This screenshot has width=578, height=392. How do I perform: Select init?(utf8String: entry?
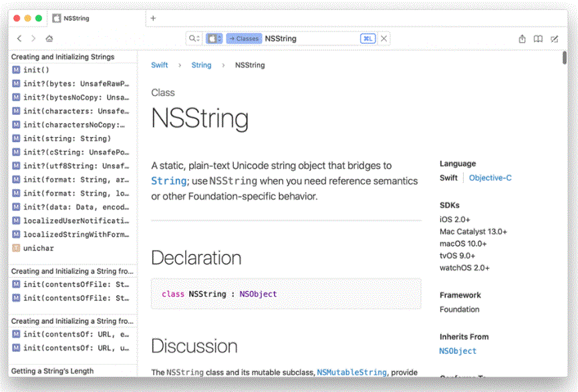point(73,166)
